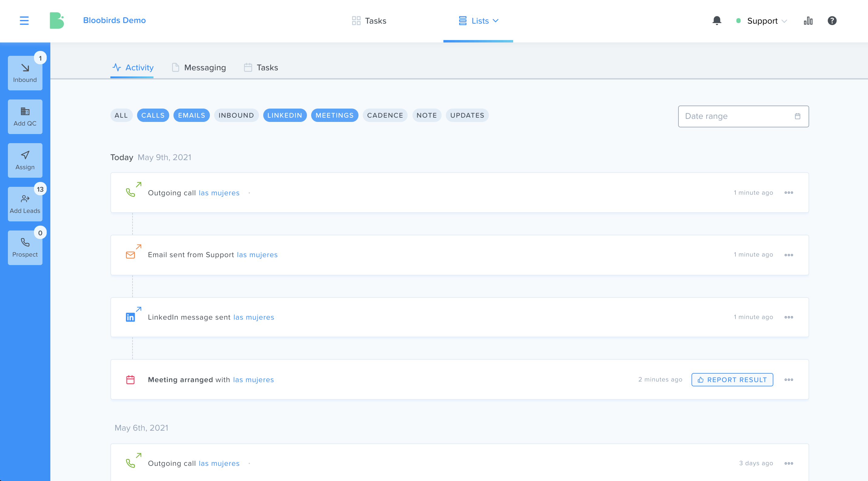868x481 pixels.
Task: Open the bar chart dashboards icon
Action: pyautogui.click(x=808, y=21)
